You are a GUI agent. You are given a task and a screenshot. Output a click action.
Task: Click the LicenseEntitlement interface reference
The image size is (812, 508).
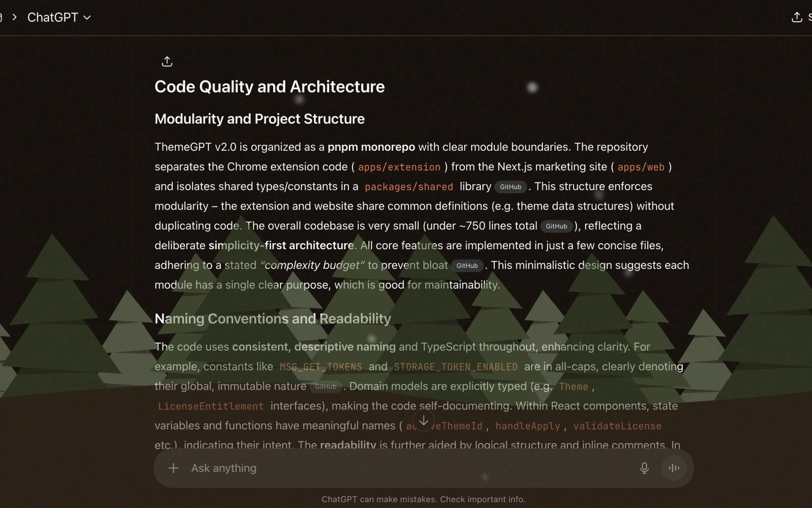pos(211,406)
